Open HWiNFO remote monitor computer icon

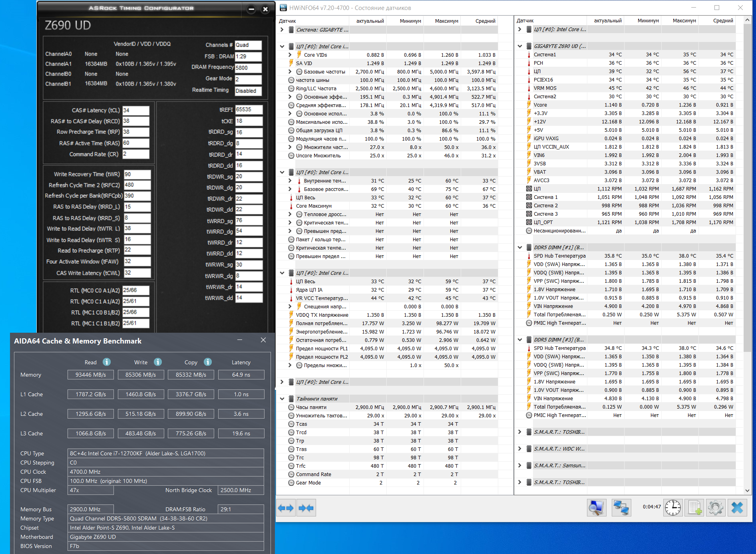[597, 508]
